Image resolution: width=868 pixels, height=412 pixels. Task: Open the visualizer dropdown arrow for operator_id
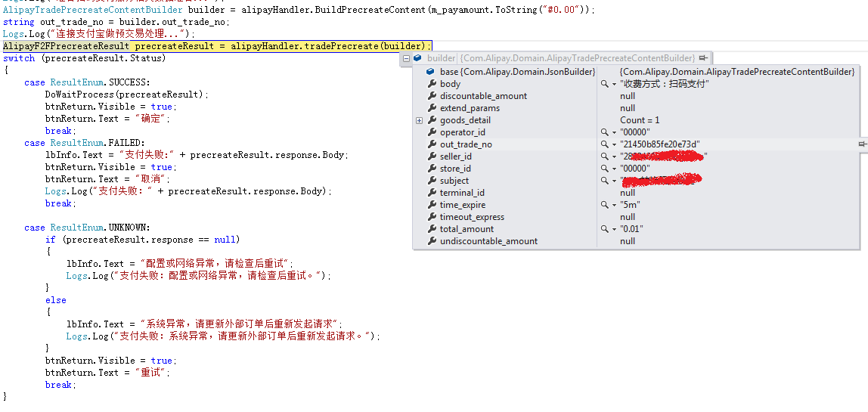[x=614, y=132]
